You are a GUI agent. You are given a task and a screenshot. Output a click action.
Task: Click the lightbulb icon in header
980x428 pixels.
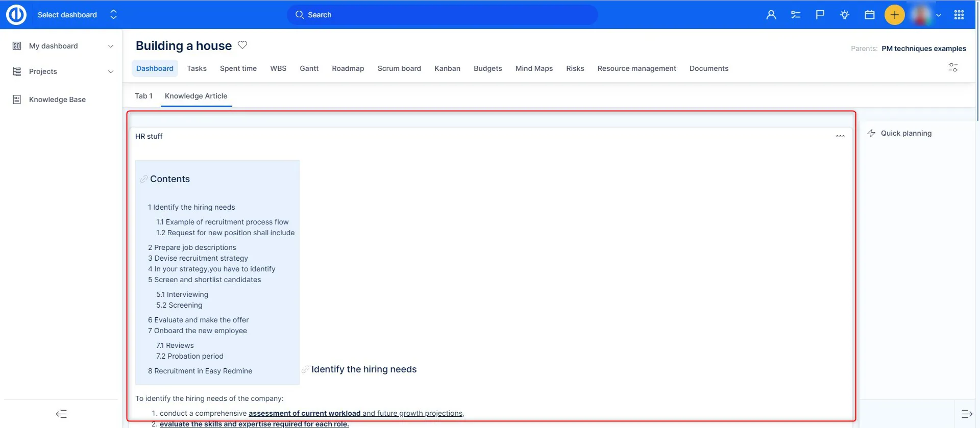[x=845, y=15]
